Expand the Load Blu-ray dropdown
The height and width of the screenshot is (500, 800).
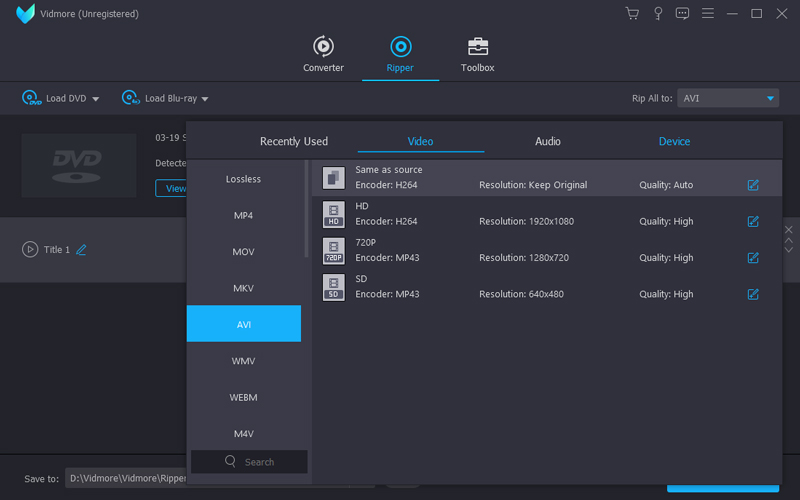pyautogui.click(x=205, y=99)
